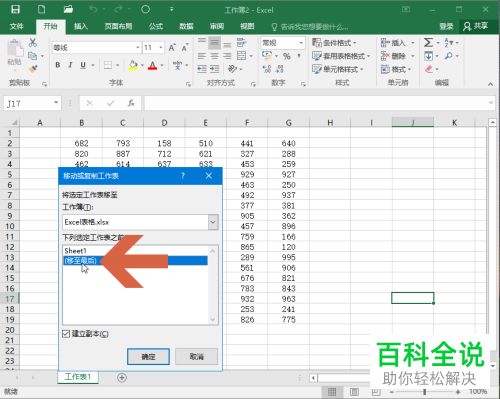Open the Name Box dropdown arrow
This screenshot has width=500, height=399.
tap(56, 103)
